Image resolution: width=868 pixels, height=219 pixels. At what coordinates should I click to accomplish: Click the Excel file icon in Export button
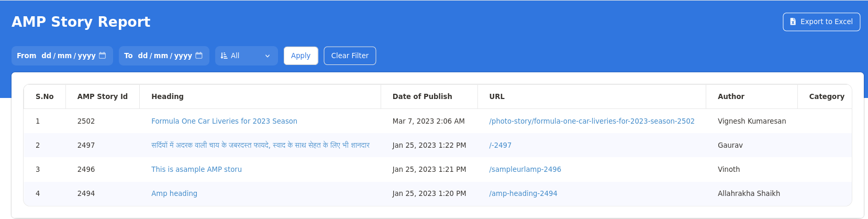pos(793,22)
